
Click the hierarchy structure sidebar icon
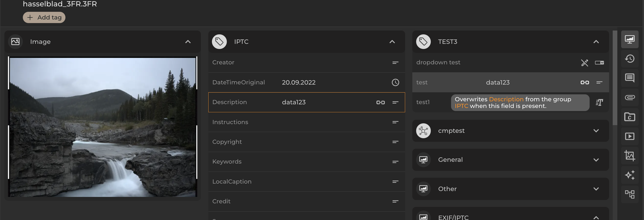pyautogui.click(x=630, y=194)
